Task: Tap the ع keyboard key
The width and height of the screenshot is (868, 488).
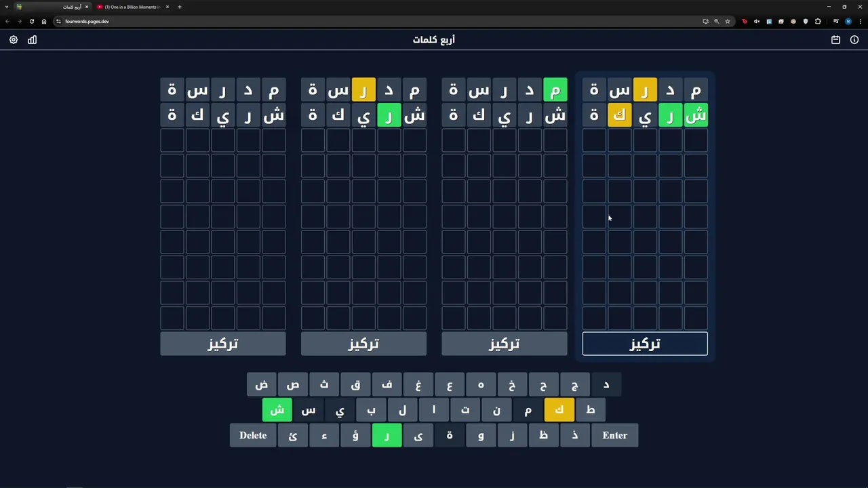Action: [x=450, y=384]
